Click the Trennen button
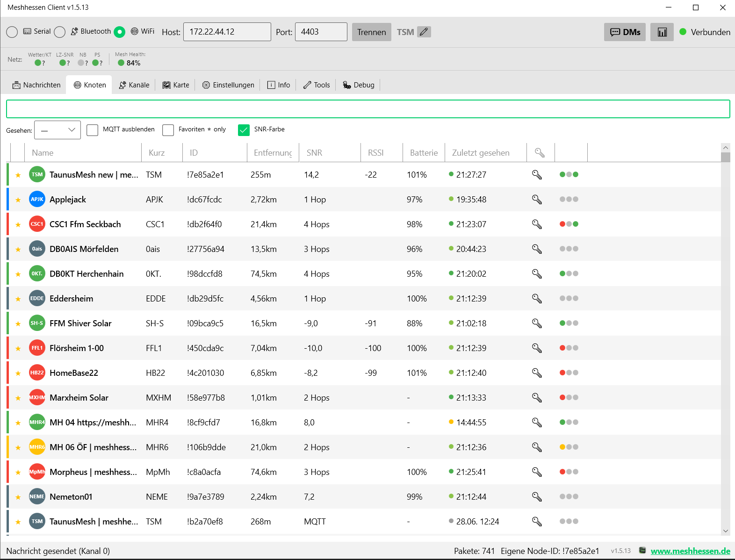The width and height of the screenshot is (735, 560). [x=372, y=32]
